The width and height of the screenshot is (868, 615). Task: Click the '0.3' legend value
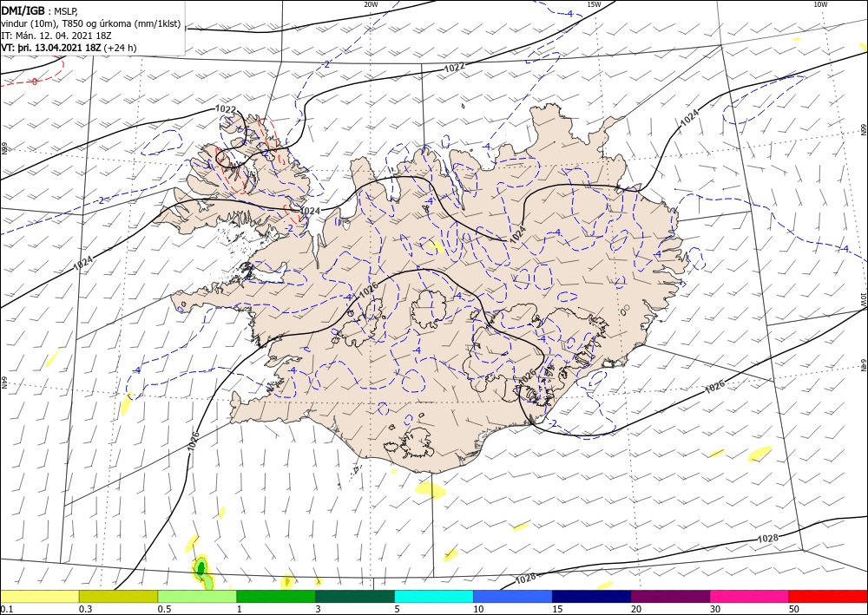coord(85,609)
